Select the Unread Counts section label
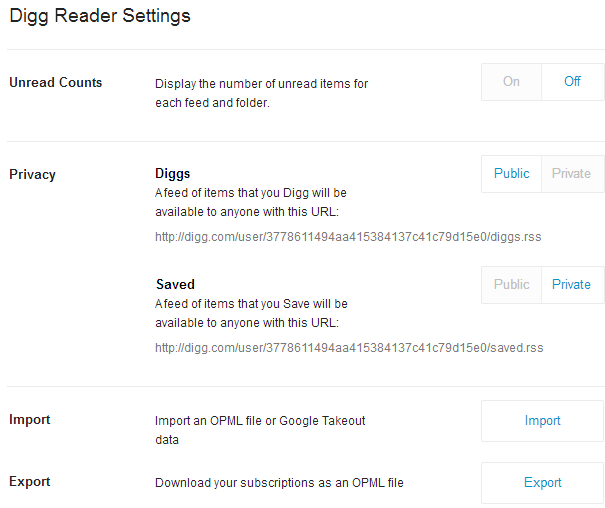Viewport: 605px width, 508px height. tap(56, 83)
